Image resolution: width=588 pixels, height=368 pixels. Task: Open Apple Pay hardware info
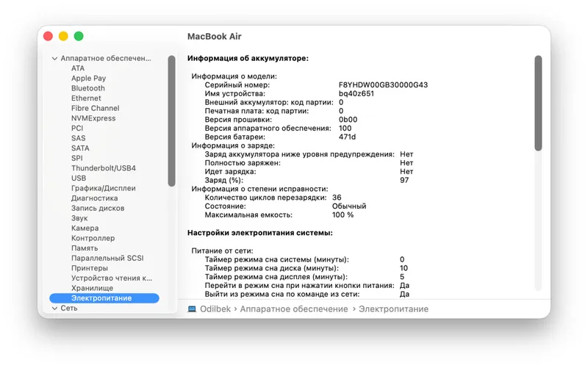(88, 79)
